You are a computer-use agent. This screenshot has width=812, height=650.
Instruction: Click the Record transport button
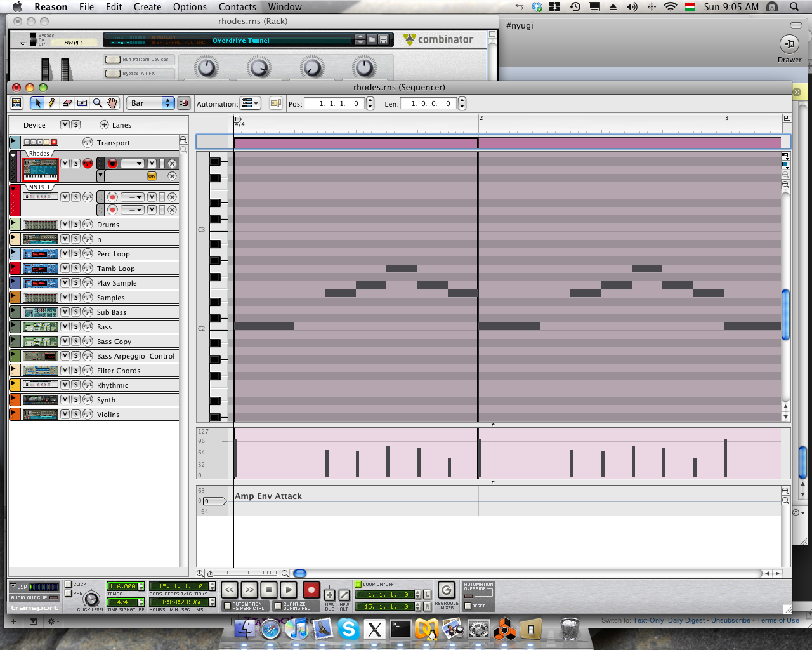311,590
